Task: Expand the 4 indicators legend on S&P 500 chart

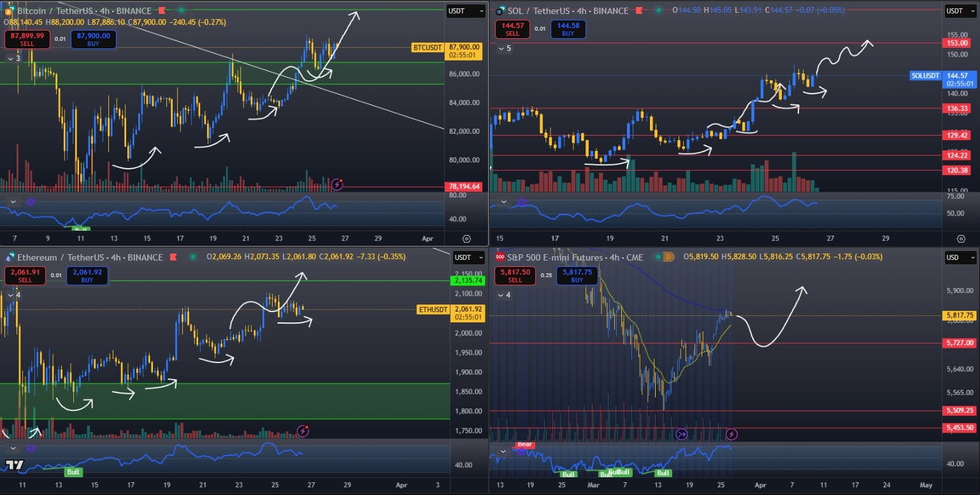Action: pyautogui.click(x=504, y=295)
